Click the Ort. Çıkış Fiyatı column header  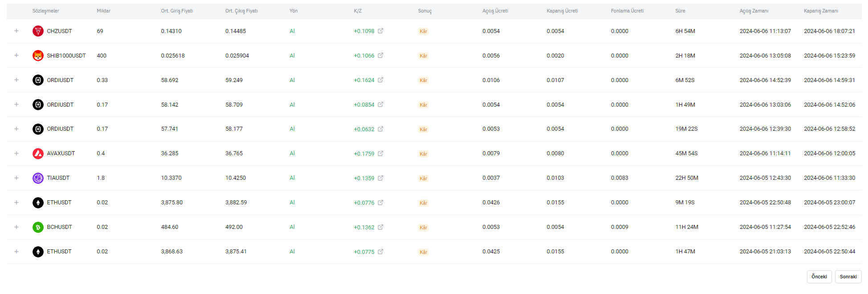pos(242,11)
